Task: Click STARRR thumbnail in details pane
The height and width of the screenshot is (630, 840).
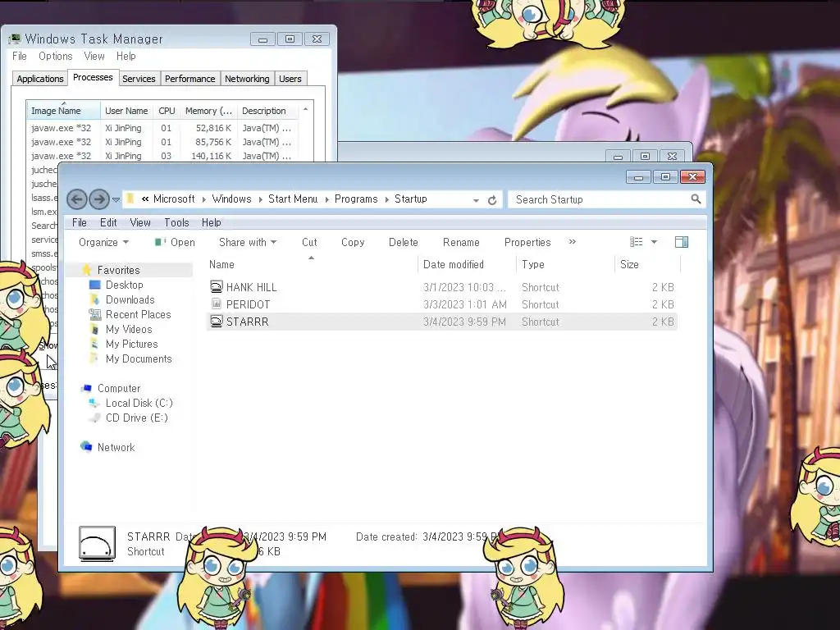Action: point(97,544)
